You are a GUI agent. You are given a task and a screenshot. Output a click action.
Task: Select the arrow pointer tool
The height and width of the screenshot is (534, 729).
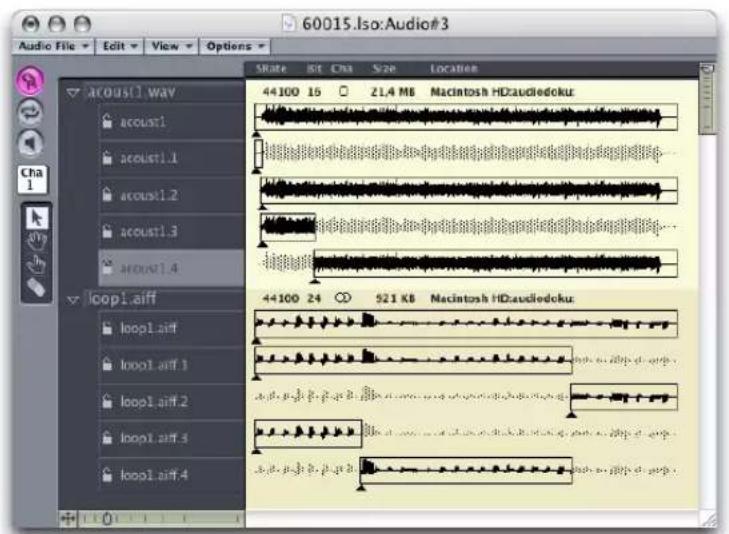coord(36,218)
